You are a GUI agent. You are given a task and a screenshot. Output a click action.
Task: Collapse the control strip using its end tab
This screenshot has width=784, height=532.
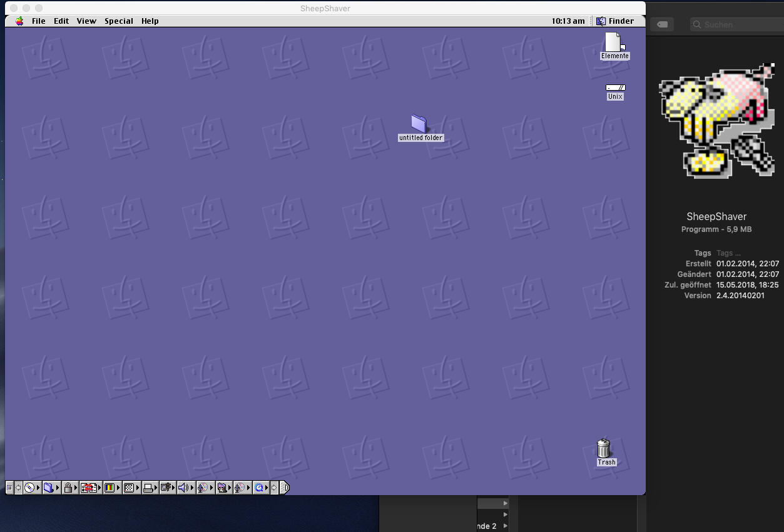click(285, 488)
